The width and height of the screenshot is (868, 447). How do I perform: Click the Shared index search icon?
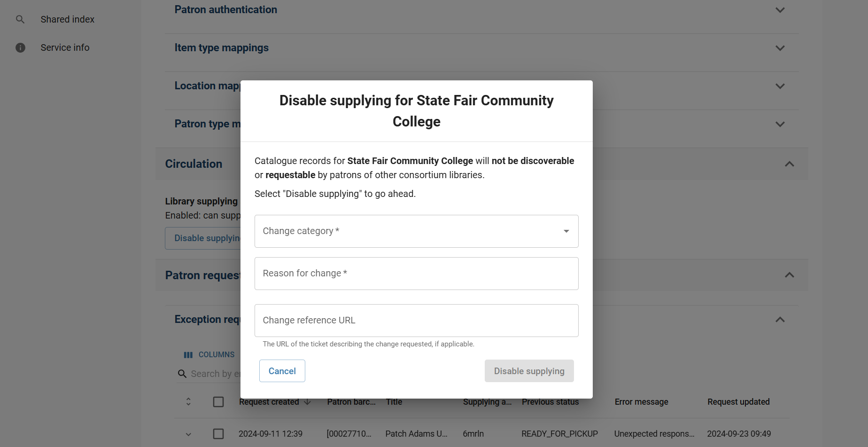coord(20,19)
